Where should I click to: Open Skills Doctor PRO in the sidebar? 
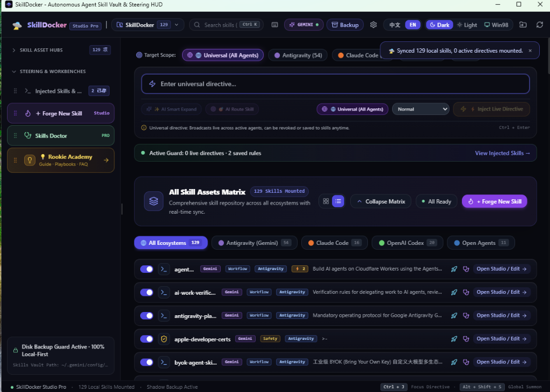point(61,135)
